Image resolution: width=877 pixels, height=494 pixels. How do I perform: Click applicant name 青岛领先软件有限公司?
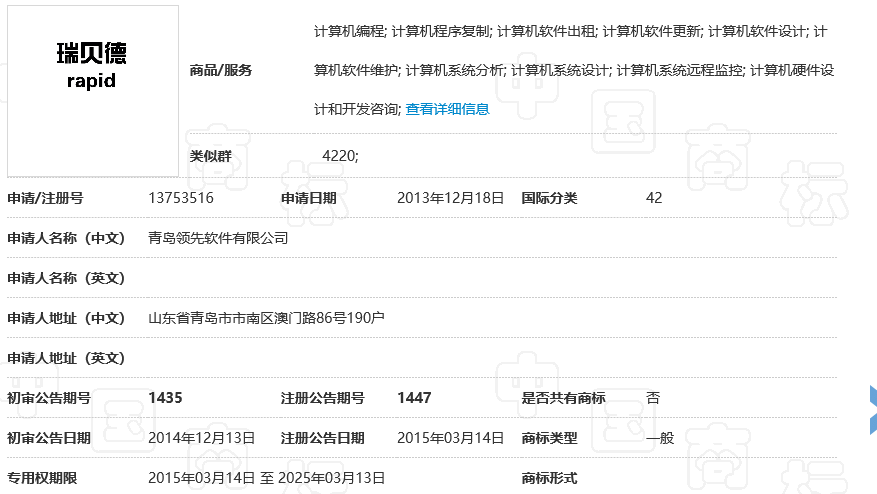click(218, 238)
